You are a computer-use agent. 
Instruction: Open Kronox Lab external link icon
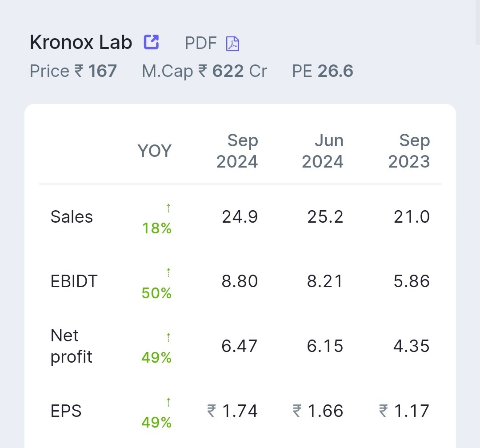tap(151, 42)
